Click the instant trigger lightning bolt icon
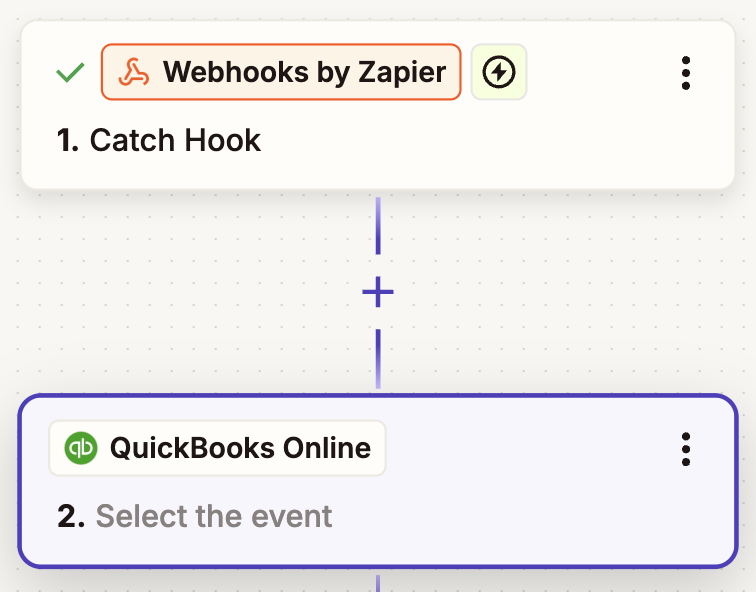 click(498, 72)
